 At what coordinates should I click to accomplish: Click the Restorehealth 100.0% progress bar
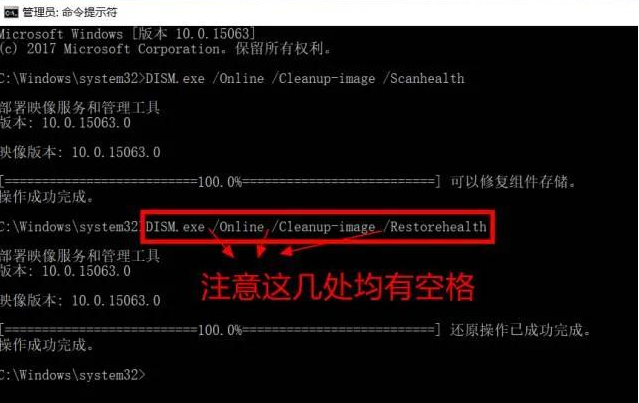(x=220, y=330)
